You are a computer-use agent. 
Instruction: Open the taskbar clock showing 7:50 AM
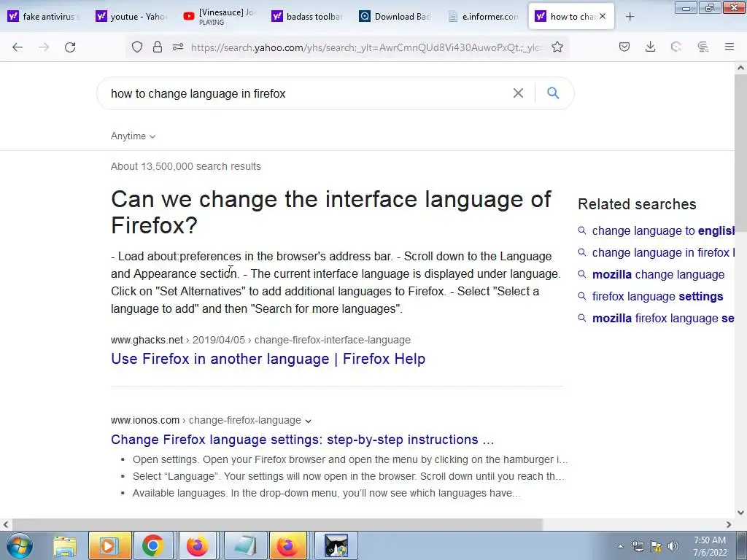710,546
